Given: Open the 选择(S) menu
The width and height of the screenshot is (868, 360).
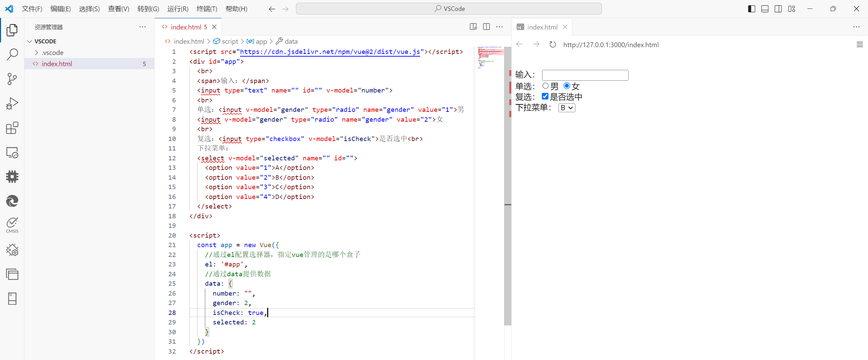Looking at the screenshot, I should coord(90,9).
